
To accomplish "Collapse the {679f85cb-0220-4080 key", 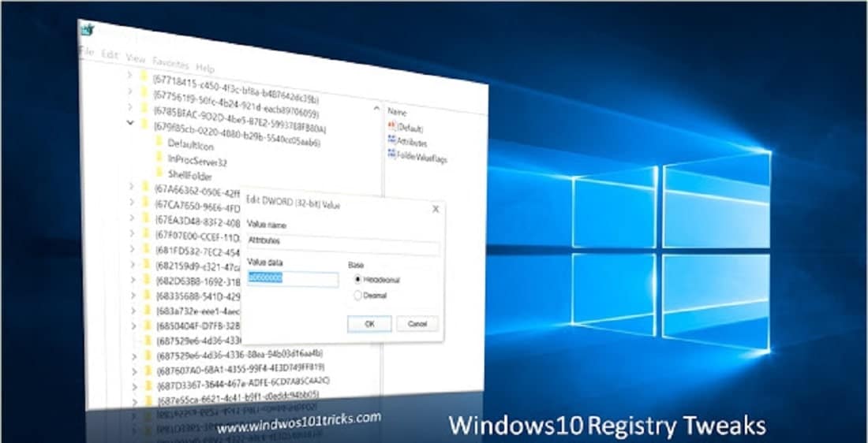I will coord(130,122).
